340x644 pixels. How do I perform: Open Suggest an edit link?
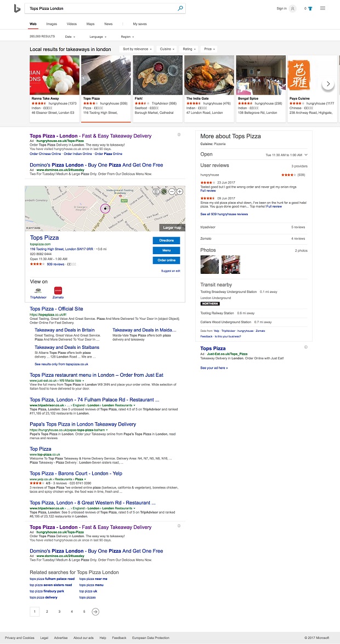pos(171,271)
